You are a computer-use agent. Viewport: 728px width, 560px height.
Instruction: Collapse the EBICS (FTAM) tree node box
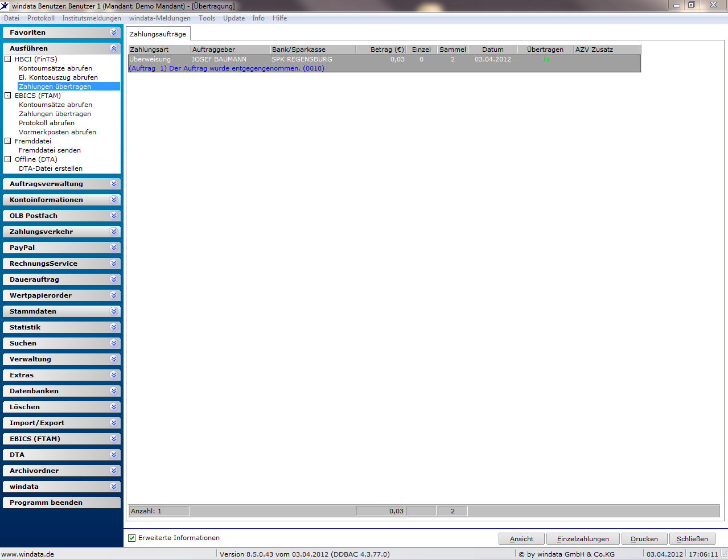coord(8,96)
